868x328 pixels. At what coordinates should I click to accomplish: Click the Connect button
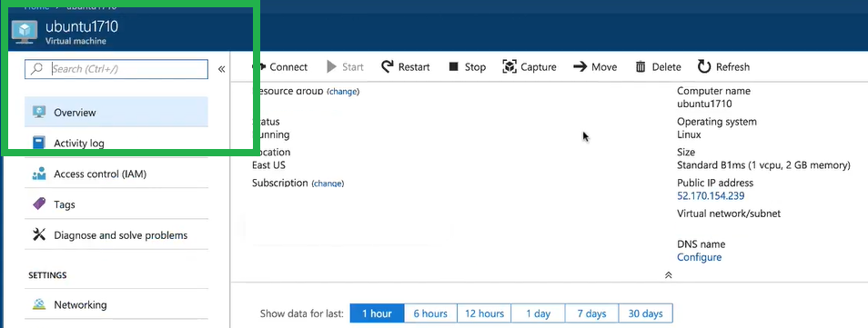click(280, 67)
